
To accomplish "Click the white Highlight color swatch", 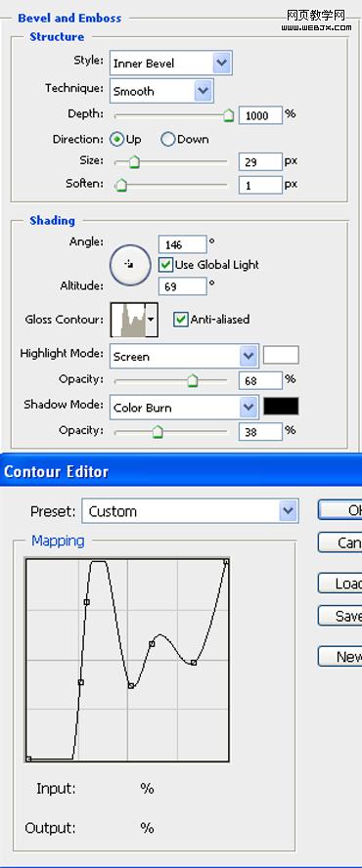I will (x=281, y=356).
